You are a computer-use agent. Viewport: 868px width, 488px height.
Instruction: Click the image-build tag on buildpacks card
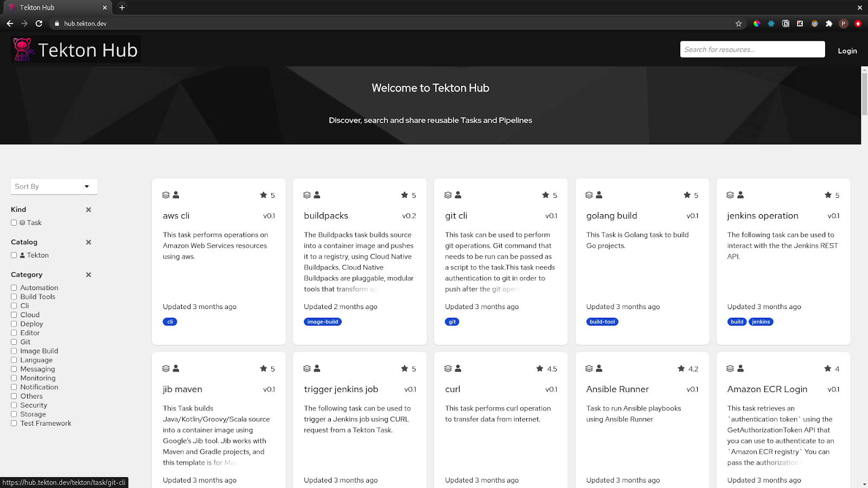pos(323,322)
